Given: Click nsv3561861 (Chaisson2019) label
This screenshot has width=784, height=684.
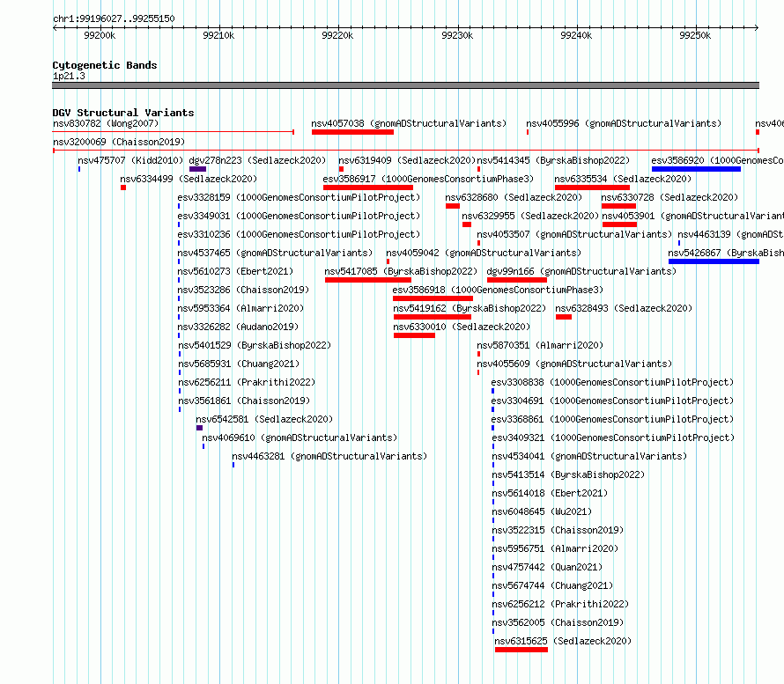Looking at the screenshot, I should point(245,401).
